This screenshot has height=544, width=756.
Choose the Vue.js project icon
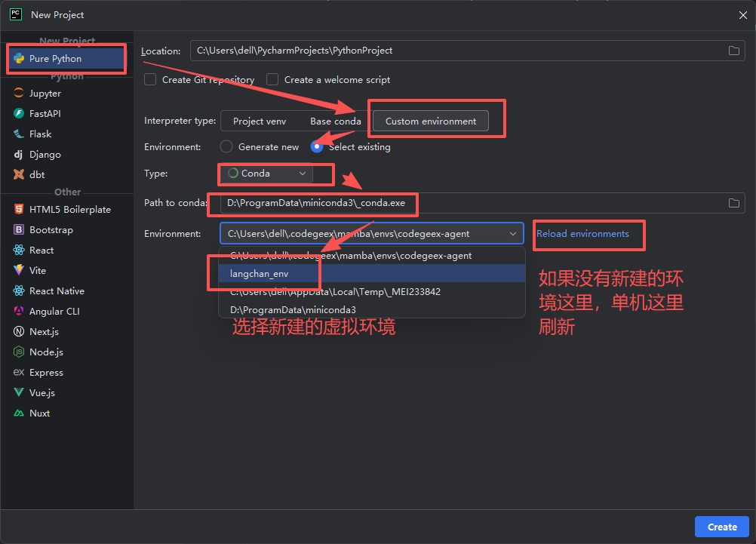tap(19, 392)
